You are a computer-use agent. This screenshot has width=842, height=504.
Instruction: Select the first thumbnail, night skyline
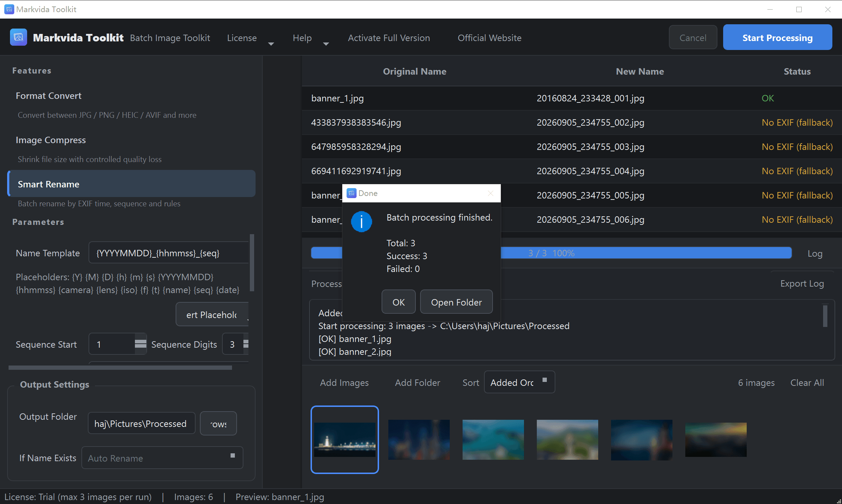pyautogui.click(x=345, y=439)
